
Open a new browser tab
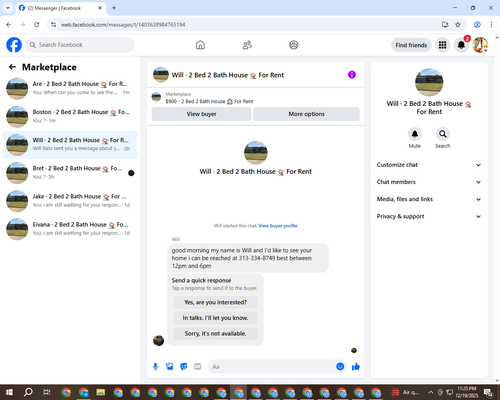[114, 8]
